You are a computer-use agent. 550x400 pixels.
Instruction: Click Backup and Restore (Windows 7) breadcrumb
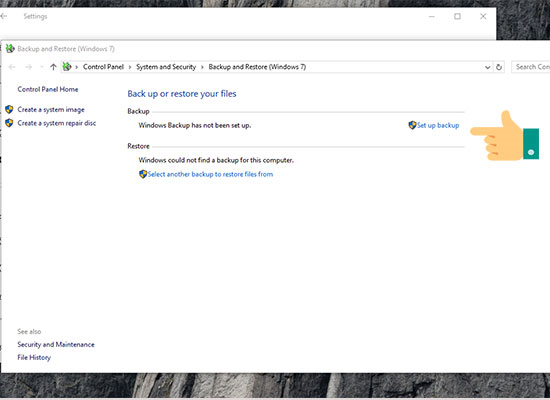click(257, 67)
